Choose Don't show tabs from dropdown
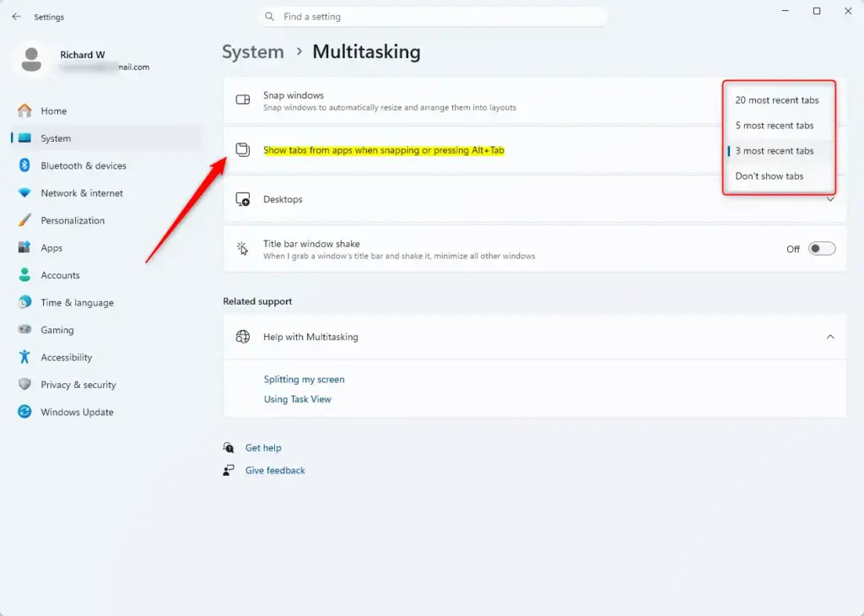The width and height of the screenshot is (864, 616). 769,176
